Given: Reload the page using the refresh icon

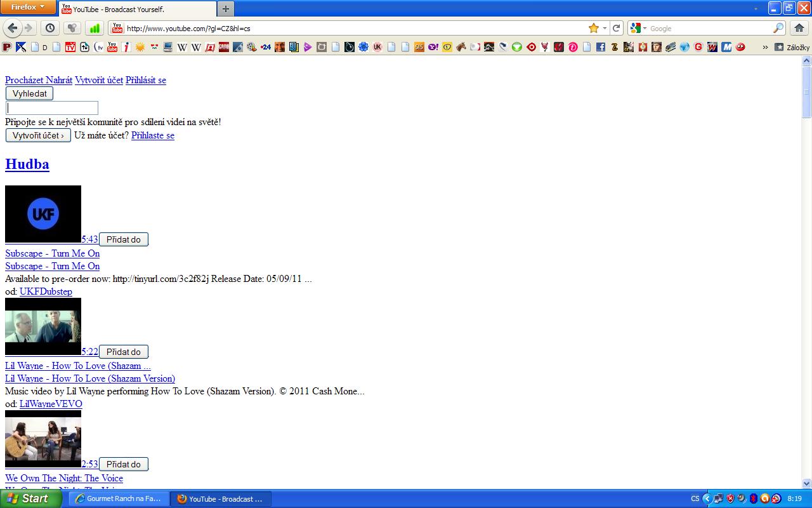Looking at the screenshot, I should pyautogui.click(x=616, y=28).
